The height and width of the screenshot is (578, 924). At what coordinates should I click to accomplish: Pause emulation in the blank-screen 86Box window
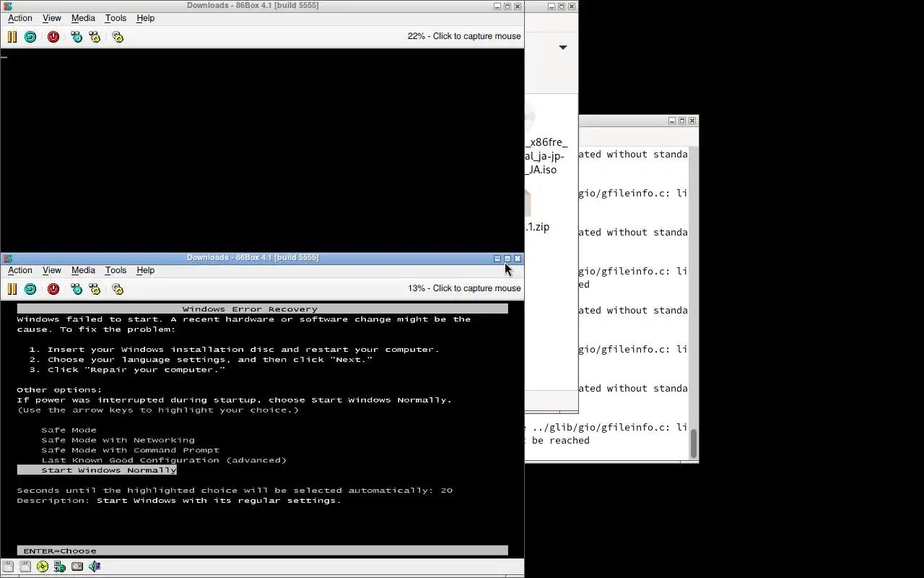(x=12, y=37)
